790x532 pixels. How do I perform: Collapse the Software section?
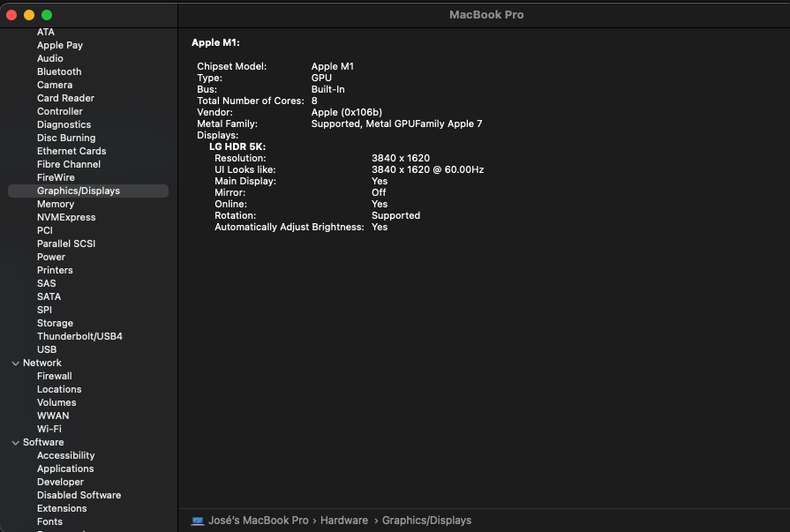click(x=16, y=442)
